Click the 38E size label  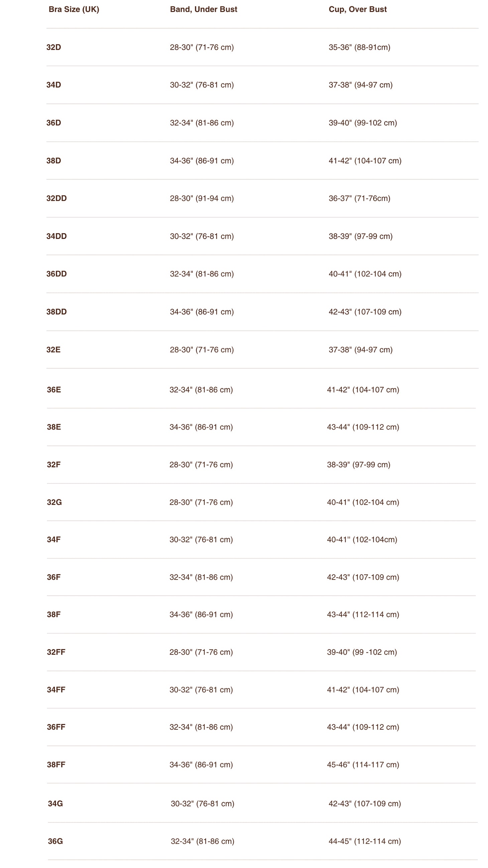click(53, 427)
